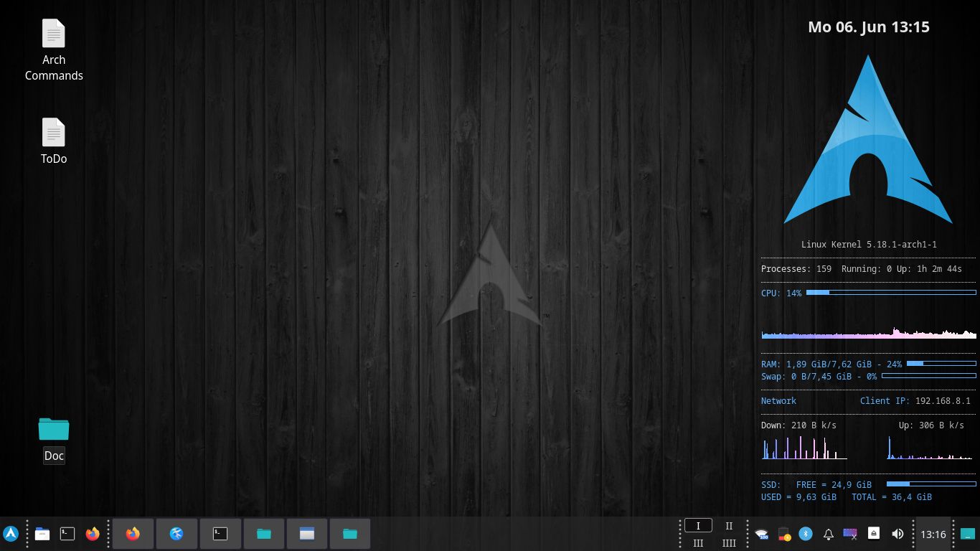980x551 pixels.
Task: Click the 'Client IP: 192.168.8.1' text
Action: point(915,401)
